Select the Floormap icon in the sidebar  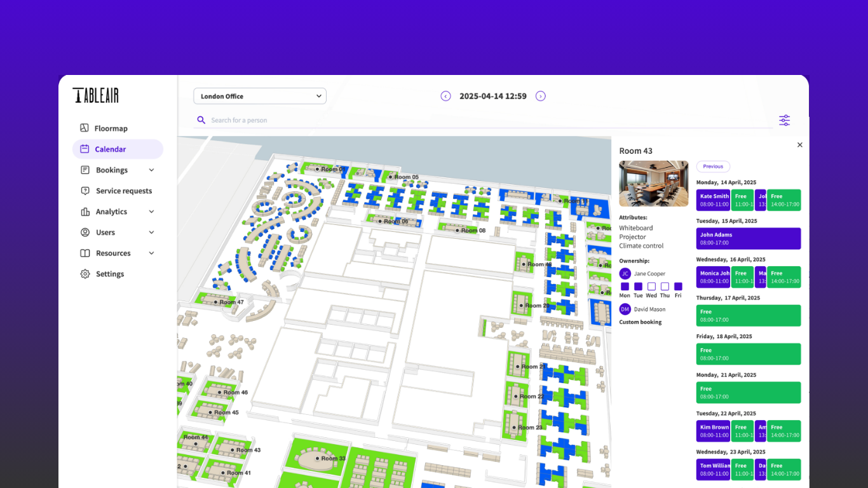pos(85,128)
